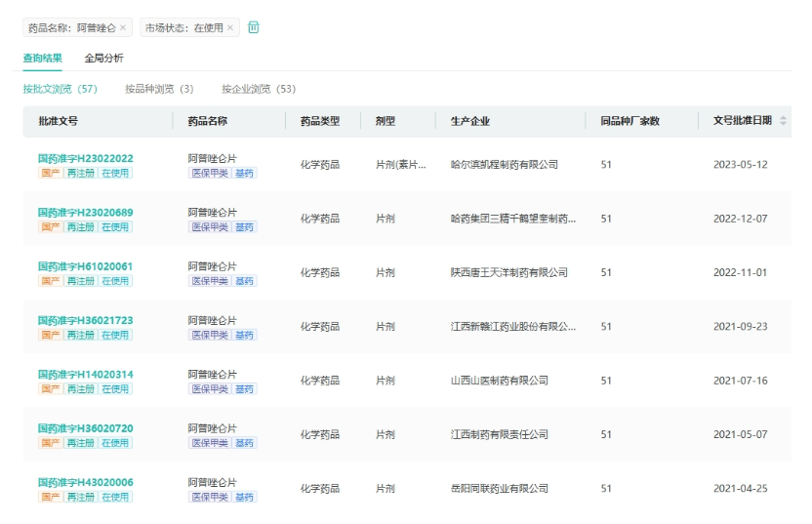Screen dimensions: 812x524
Task: Remove the 市场状态 在使用 filter tag
Action: point(230,28)
